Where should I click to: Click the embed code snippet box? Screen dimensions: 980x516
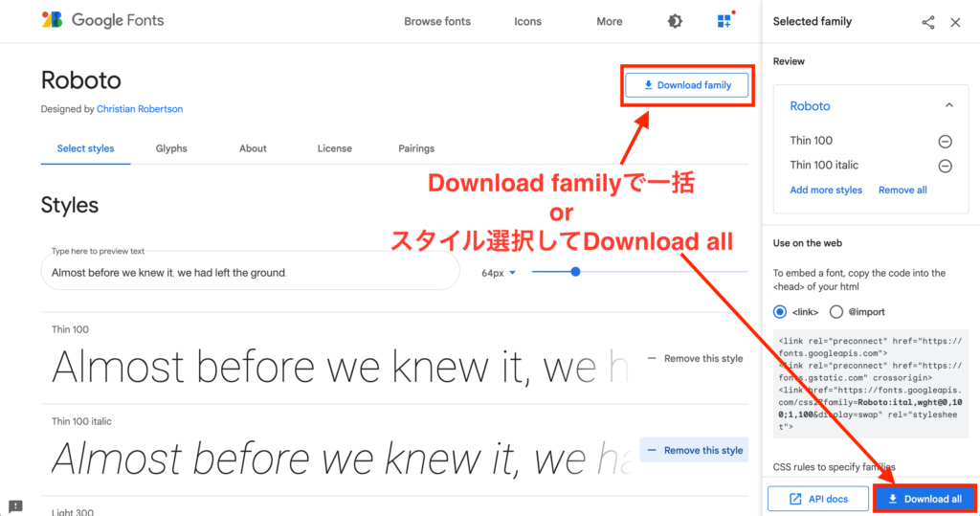[870, 383]
